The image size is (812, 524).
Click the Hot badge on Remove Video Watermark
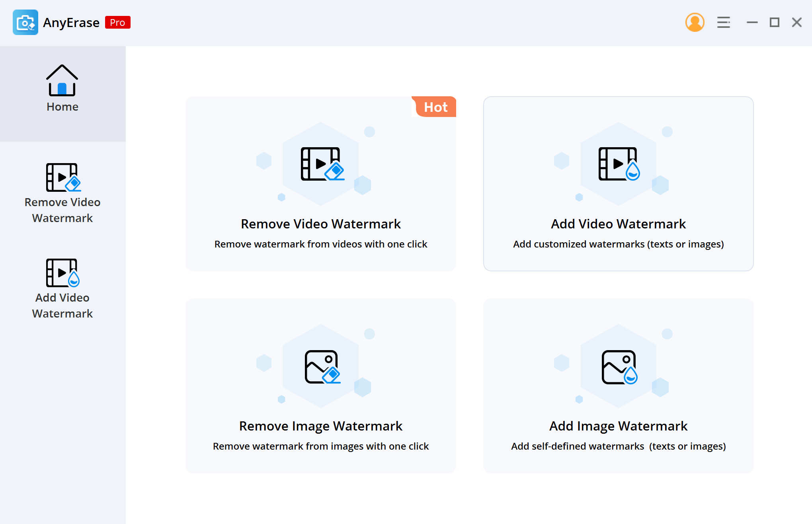point(435,107)
